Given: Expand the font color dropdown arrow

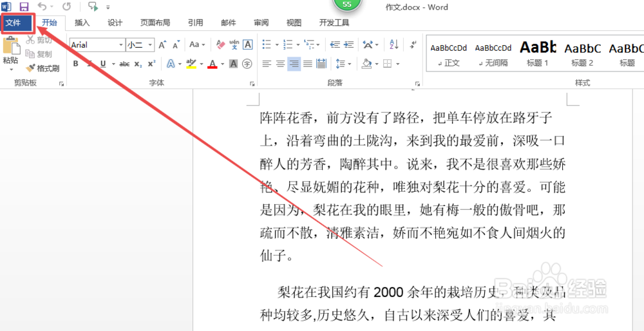Looking at the screenshot, I should [x=222, y=64].
